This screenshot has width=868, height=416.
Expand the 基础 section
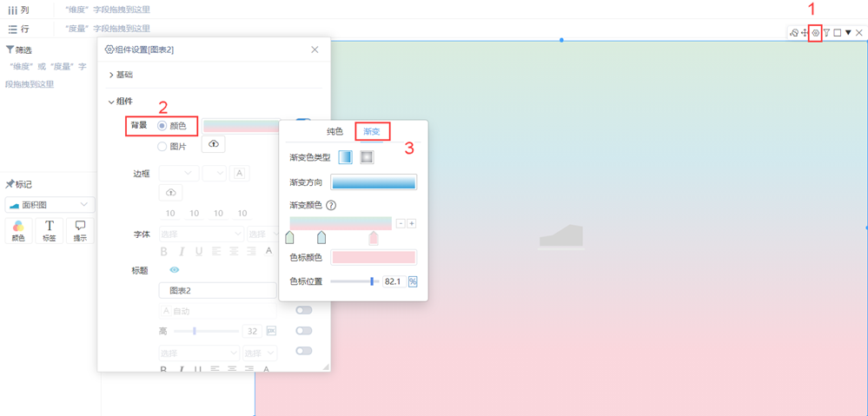tap(121, 75)
